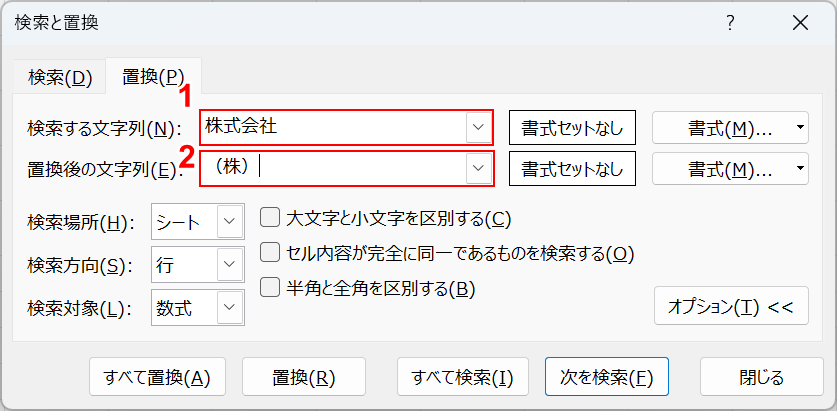
Task: Open the 検索対象 dropdown
Action: [230, 308]
